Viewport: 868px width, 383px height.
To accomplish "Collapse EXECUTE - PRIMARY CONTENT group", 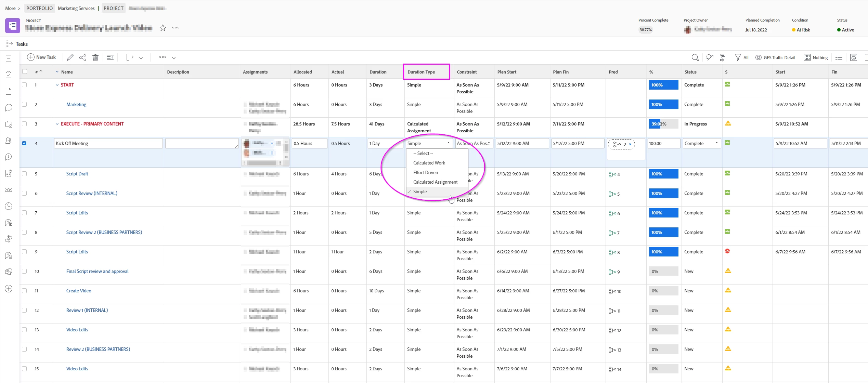I will tap(57, 124).
